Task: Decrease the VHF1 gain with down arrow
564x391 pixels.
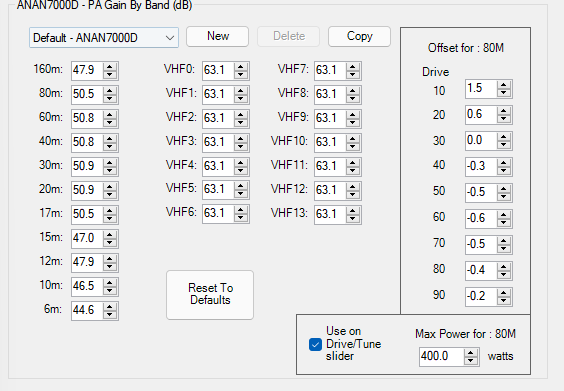Action: click(x=241, y=98)
